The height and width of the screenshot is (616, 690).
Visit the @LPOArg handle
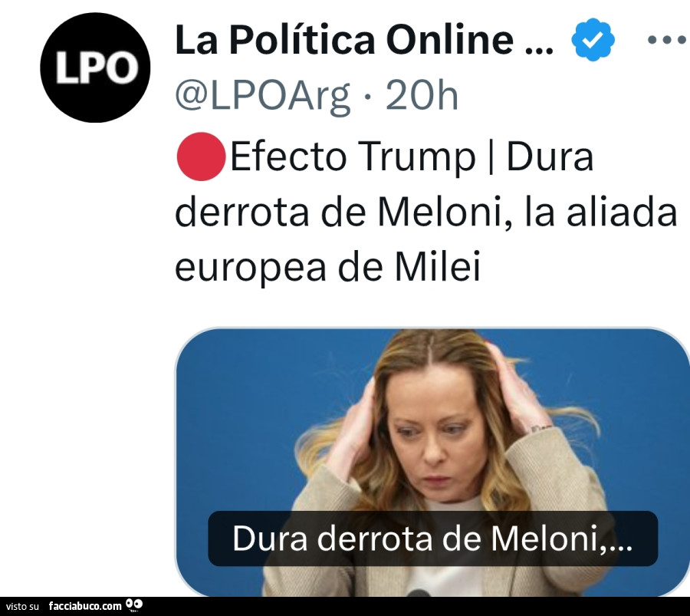point(263,96)
